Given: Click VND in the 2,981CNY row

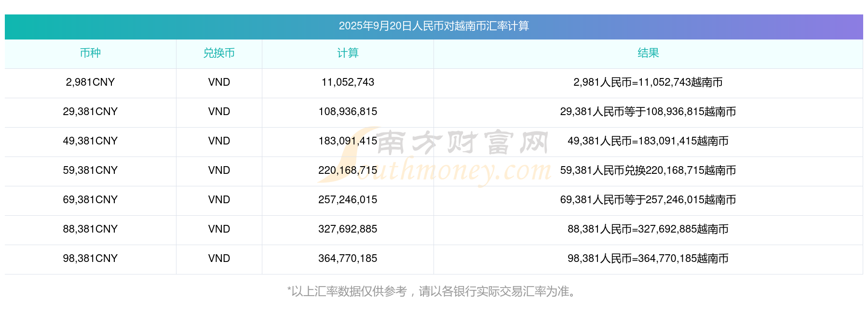Looking at the screenshot, I should (x=219, y=82).
